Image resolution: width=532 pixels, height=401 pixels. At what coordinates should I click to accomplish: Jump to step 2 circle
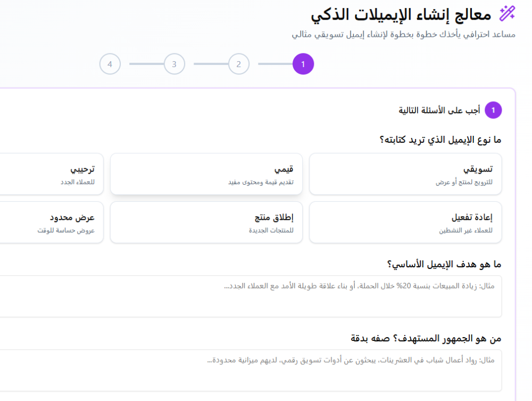pyautogui.click(x=239, y=64)
